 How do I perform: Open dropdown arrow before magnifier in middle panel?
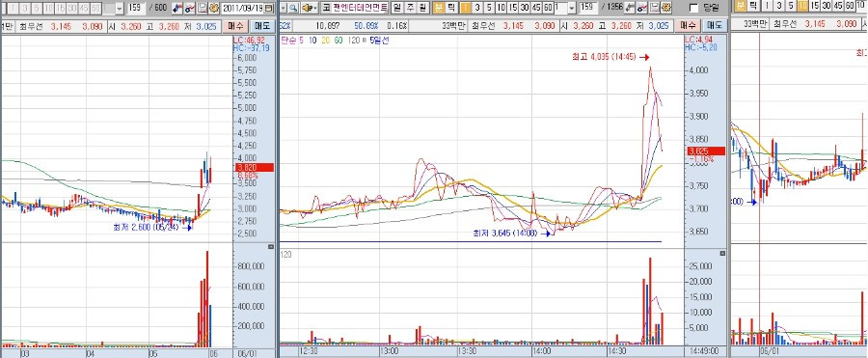(283, 9)
